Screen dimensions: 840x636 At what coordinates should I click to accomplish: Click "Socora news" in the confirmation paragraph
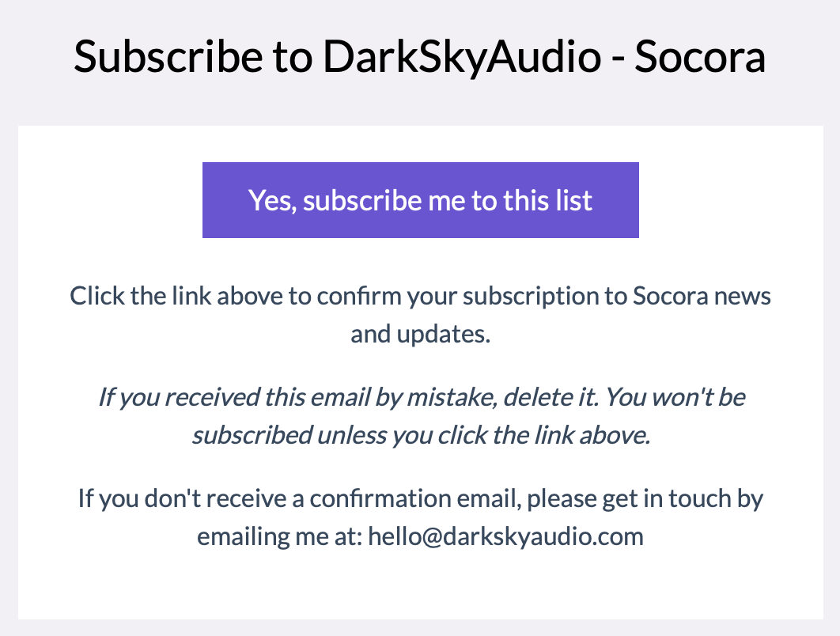702,296
